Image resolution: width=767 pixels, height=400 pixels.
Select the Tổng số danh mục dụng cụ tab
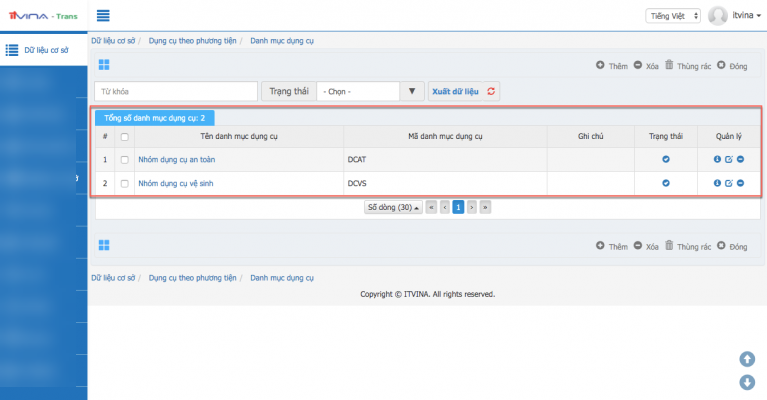tap(154, 117)
